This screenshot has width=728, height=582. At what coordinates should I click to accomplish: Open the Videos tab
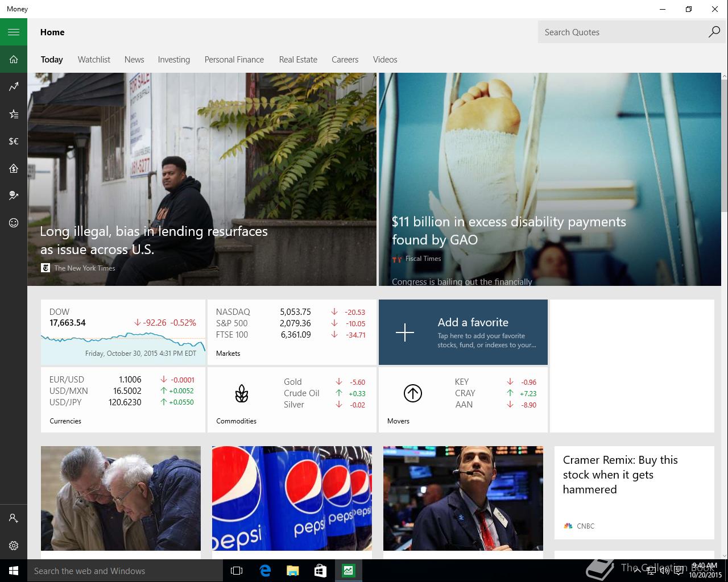(385, 60)
